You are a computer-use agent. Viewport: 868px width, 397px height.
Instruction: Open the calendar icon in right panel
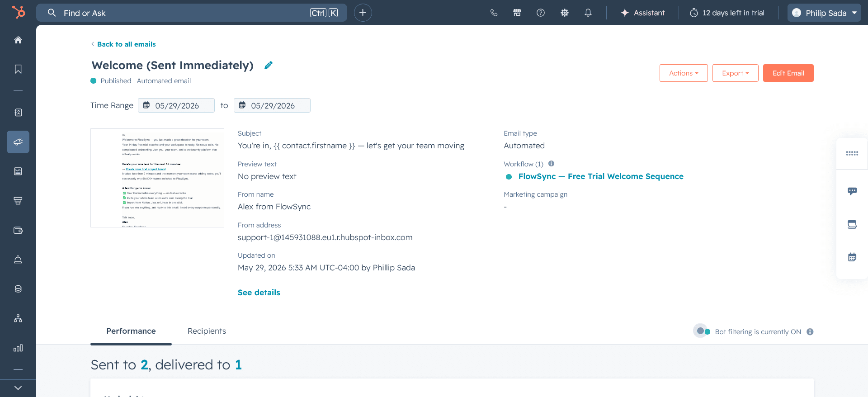[x=852, y=257]
